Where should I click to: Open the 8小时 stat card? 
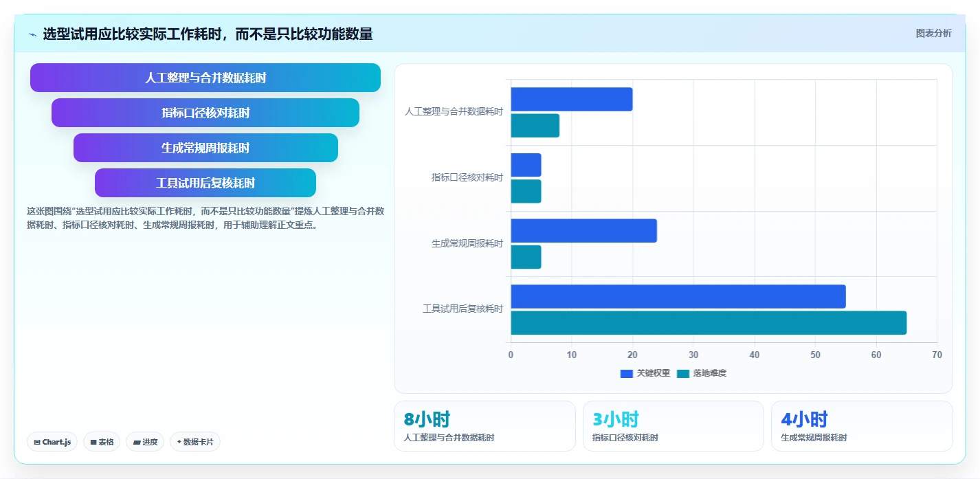[485, 426]
